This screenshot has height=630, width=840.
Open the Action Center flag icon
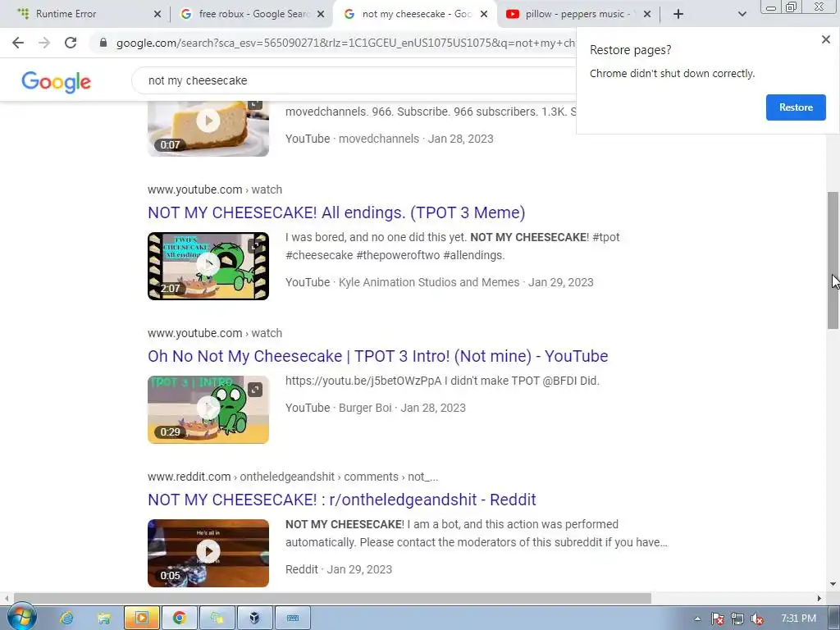tap(718, 619)
